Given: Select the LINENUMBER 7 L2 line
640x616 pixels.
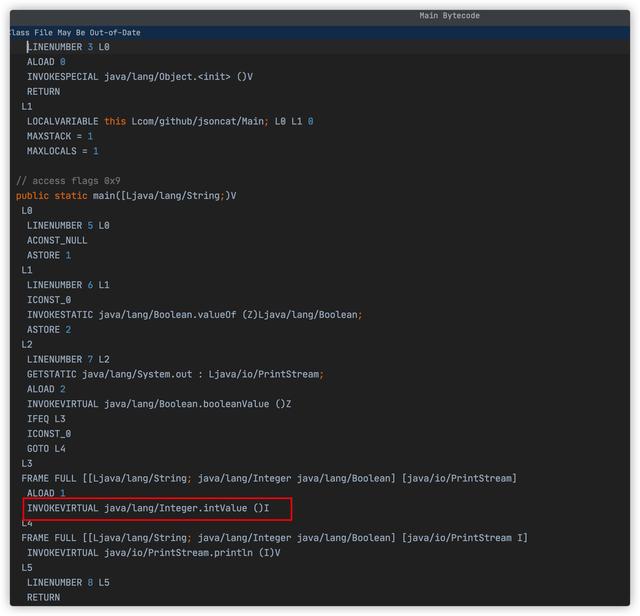Looking at the screenshot, I should pyautogui.click(x=68, y=360).
